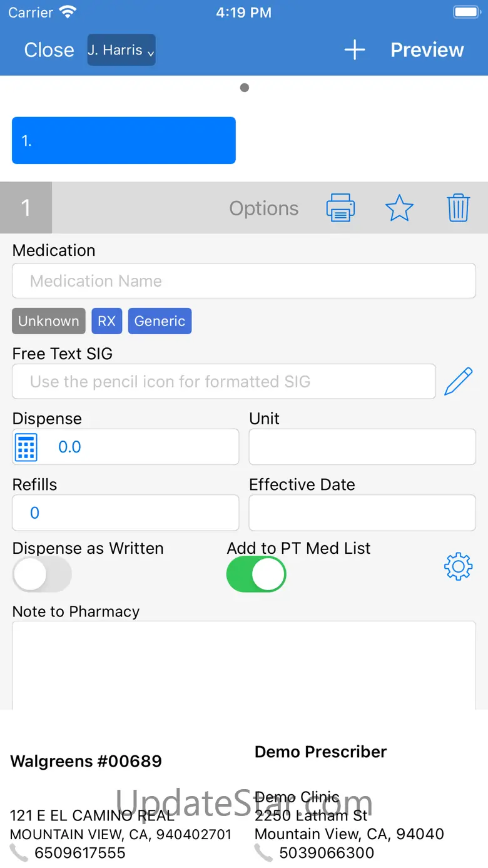The image size is (488, 868).
Task: Tap the Preview button
Action: click(427, 50)
